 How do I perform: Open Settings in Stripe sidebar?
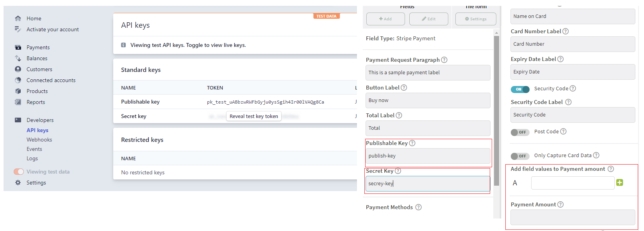(x=36, y=183)
